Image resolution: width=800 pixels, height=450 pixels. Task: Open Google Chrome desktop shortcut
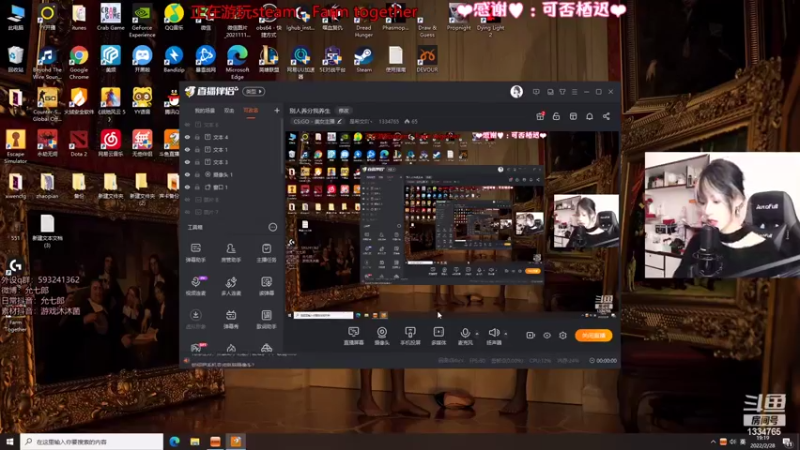(79, 62)
